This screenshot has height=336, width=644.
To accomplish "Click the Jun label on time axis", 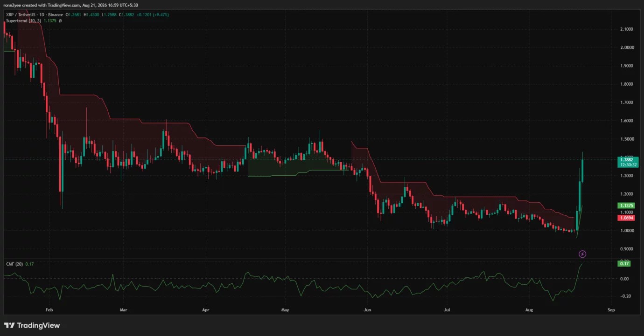I will coord(368,309).
